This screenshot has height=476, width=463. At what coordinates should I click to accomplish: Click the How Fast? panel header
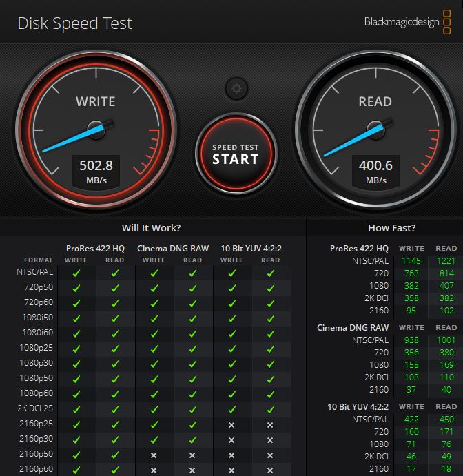pos(391,228)
